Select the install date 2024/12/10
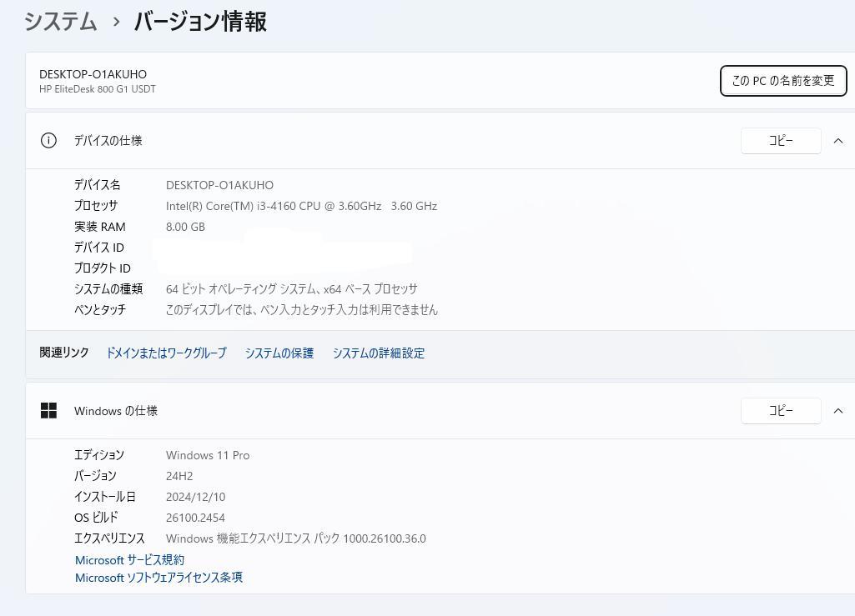 pos(195,497)
